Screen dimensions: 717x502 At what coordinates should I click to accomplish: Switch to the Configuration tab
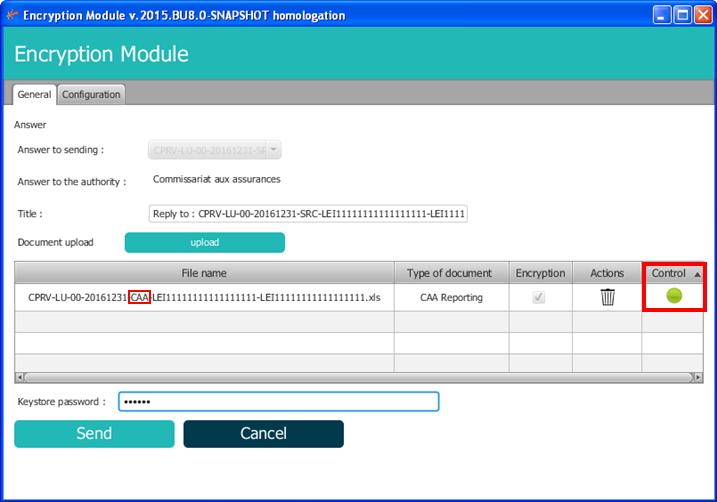tap(91, 94)
